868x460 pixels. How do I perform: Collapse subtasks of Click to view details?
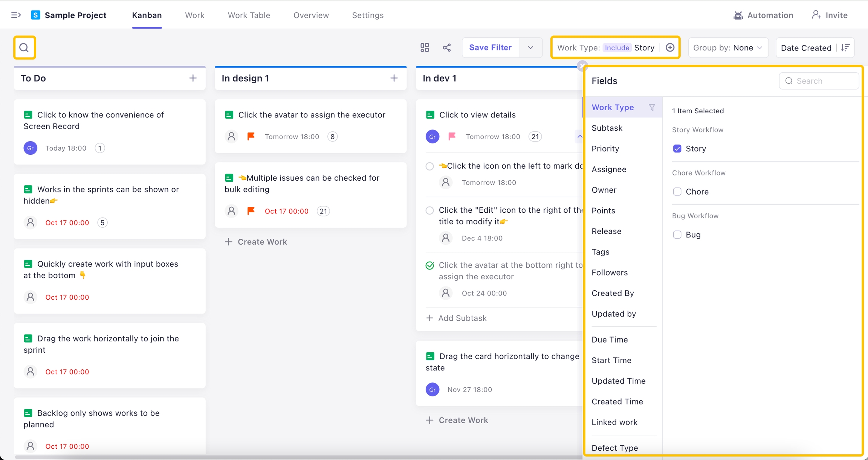579,136
